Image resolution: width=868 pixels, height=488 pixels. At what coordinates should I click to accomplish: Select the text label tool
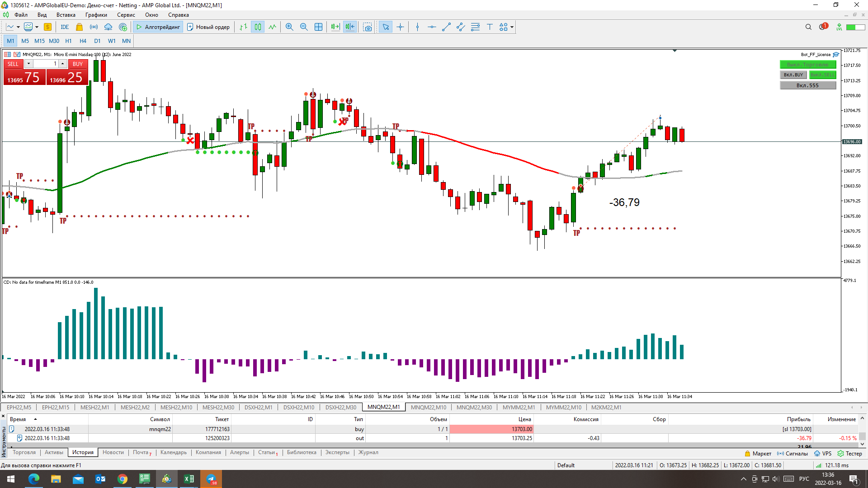(490, 27)
